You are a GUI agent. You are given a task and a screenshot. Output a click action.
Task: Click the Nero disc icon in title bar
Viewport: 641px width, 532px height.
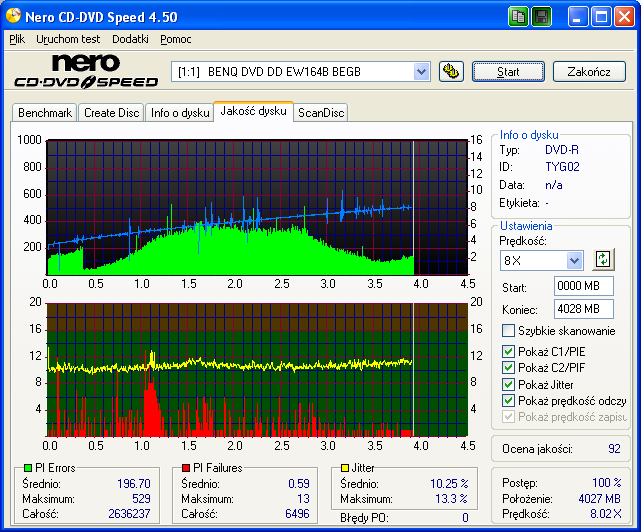pyautogui.click(x=13, y=16)
